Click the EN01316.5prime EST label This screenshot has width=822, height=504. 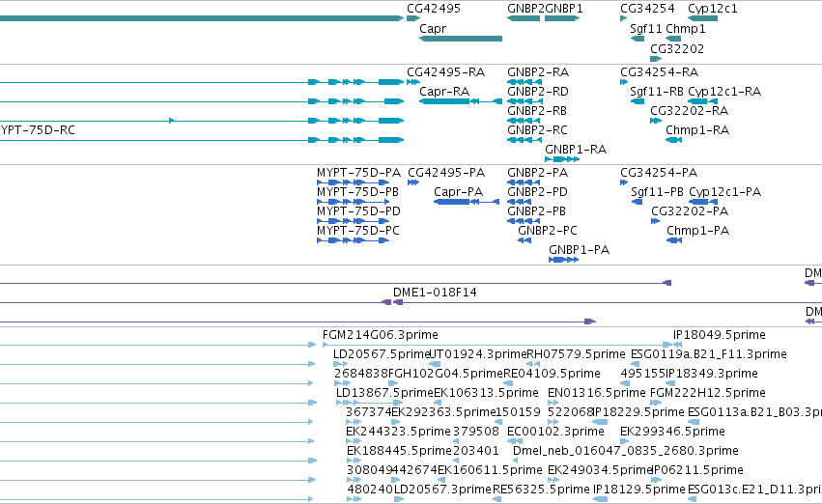[597, 394]
